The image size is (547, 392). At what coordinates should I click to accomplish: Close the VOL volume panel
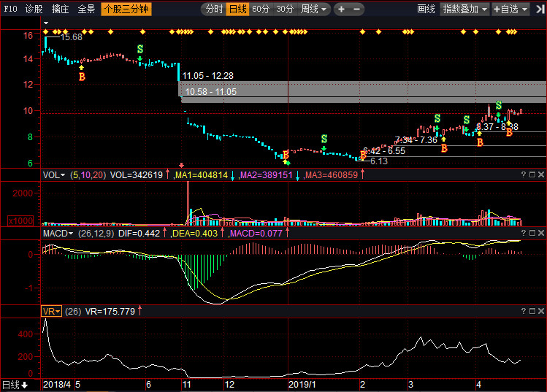541,175
